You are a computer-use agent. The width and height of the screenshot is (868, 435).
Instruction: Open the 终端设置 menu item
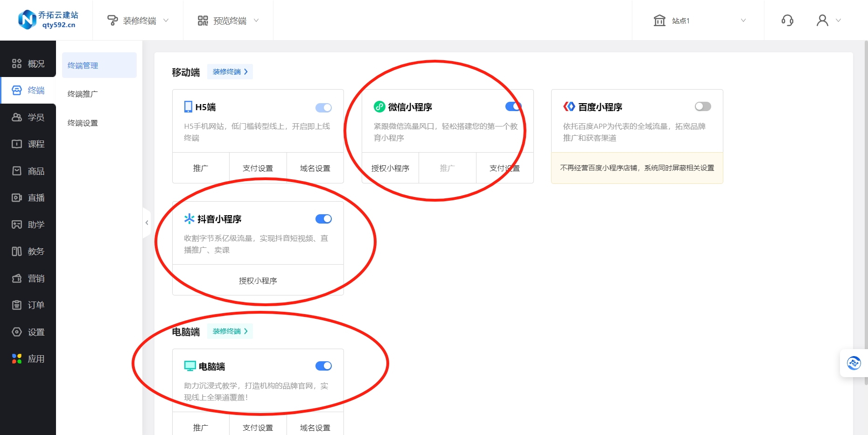coord(83,123)
